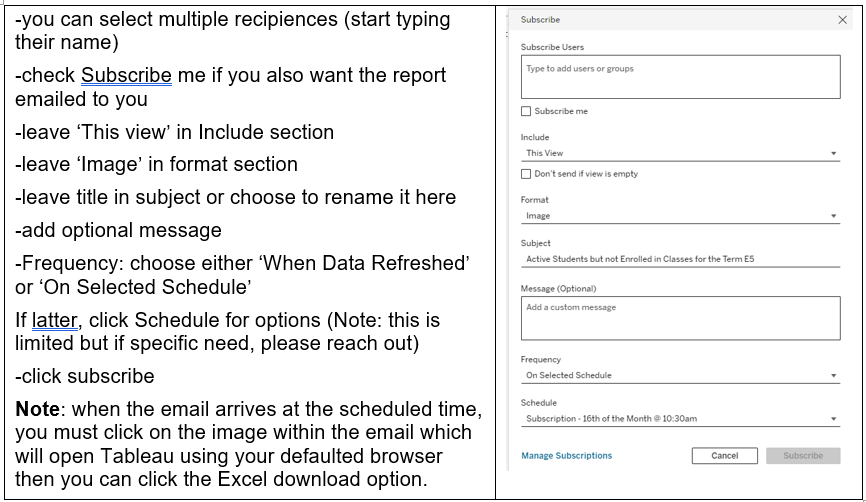The width and height of the screenshot is (866, 502).
Task: Focus the custom message text area
Action: [680, 318]
